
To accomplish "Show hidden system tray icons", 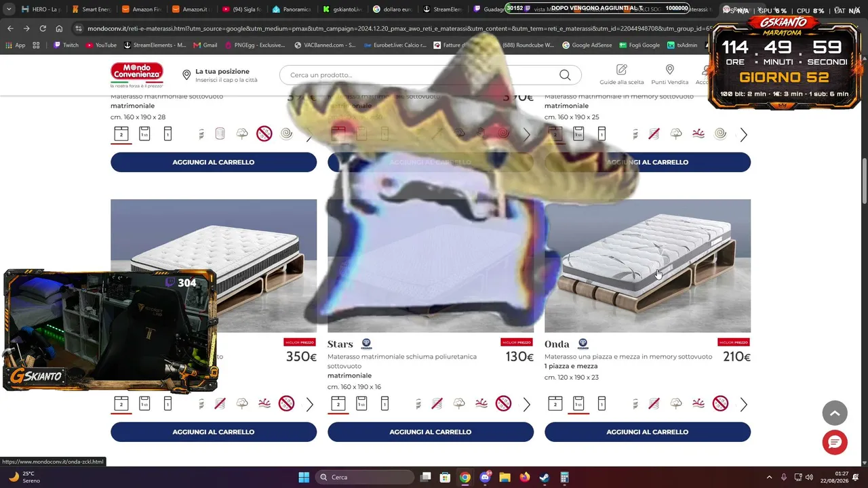I will pyautogui.click(x=769, y=477).
